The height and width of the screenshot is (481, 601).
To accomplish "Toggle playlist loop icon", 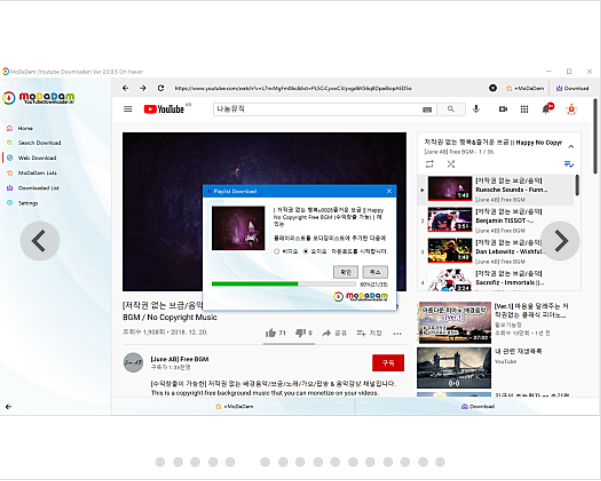I will (430, 164).
